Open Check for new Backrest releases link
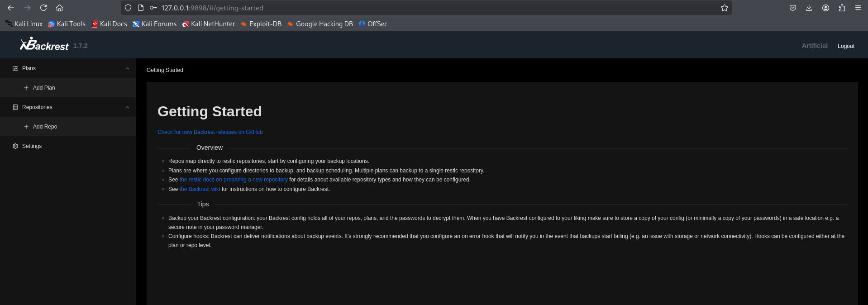 click(x=210, y=132)
